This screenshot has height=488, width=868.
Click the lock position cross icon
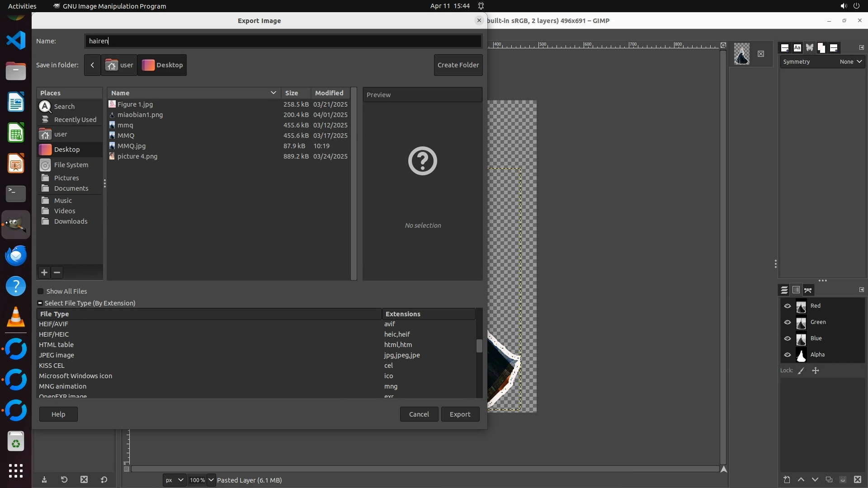point(816,371)
